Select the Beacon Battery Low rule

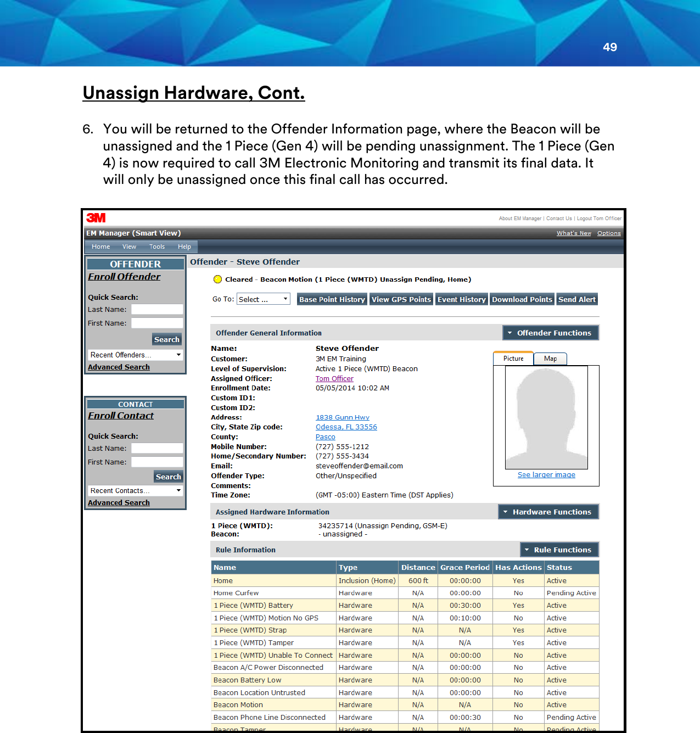405,680
